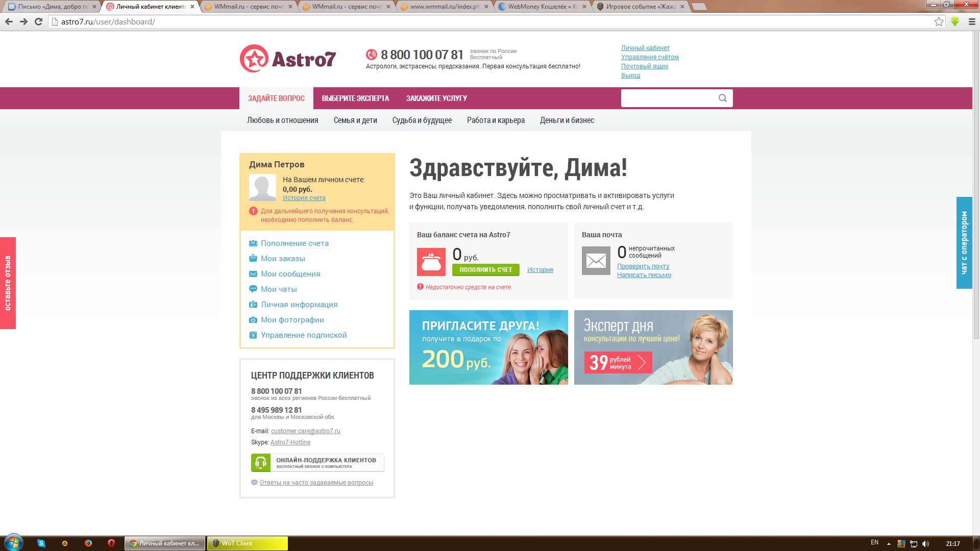The width and height of the screenshot is (980, 551).
Task: Click the user avatar placeholder image
Action: [x=262, y=188]
